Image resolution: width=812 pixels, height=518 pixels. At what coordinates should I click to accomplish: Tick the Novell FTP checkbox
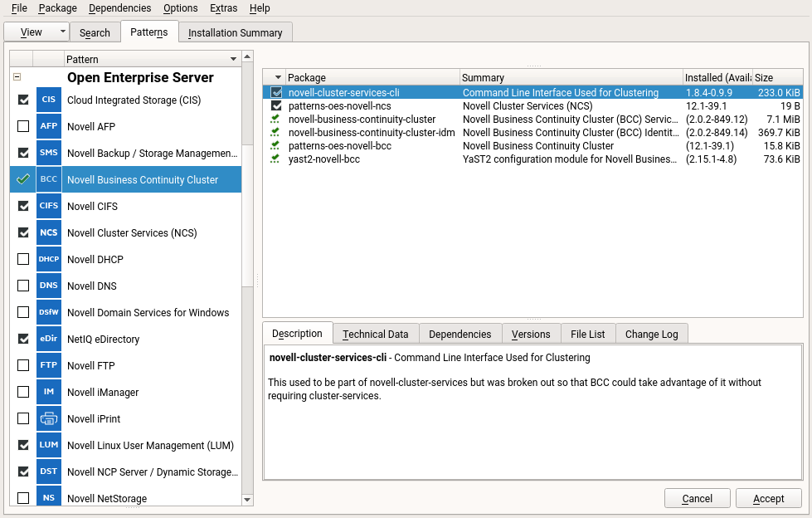tap(23, 366)
